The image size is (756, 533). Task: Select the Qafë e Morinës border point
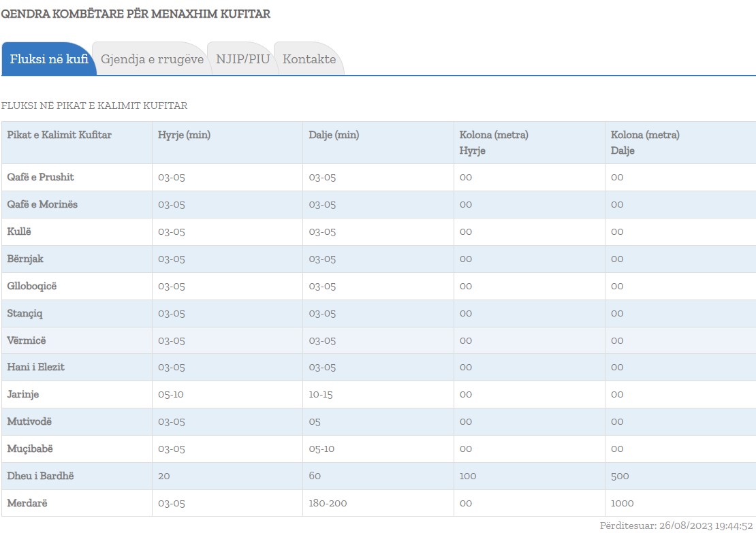pos(42,204)
